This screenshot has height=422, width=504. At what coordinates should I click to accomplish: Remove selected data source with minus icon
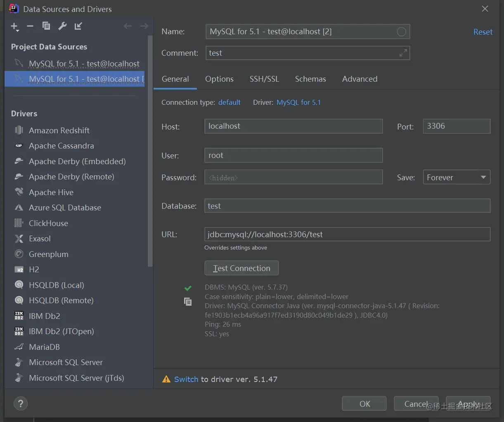(x=30, y=26)
